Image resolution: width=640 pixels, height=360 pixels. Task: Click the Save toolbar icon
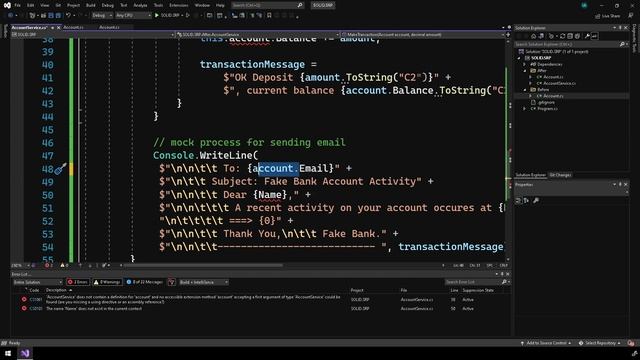[51, 16]
